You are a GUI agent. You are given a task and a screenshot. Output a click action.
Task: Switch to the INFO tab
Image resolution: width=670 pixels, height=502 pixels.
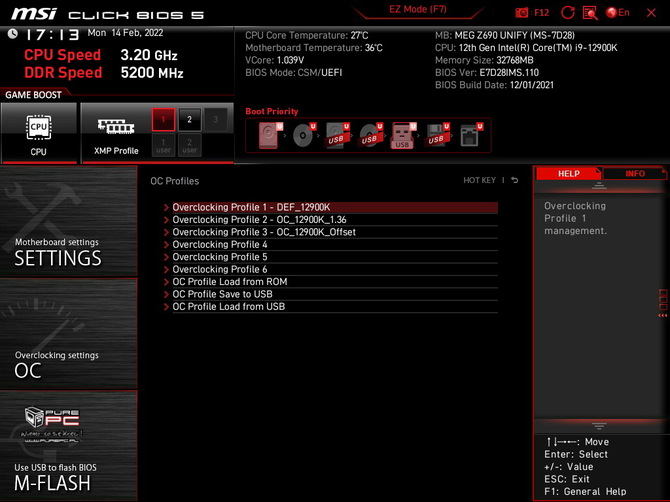coord(635,173)
